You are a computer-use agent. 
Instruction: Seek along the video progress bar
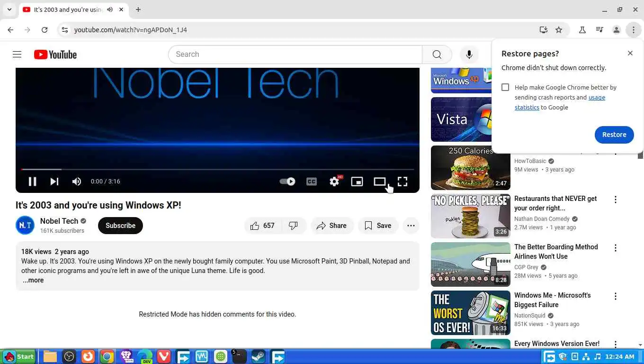click(217, 169)
